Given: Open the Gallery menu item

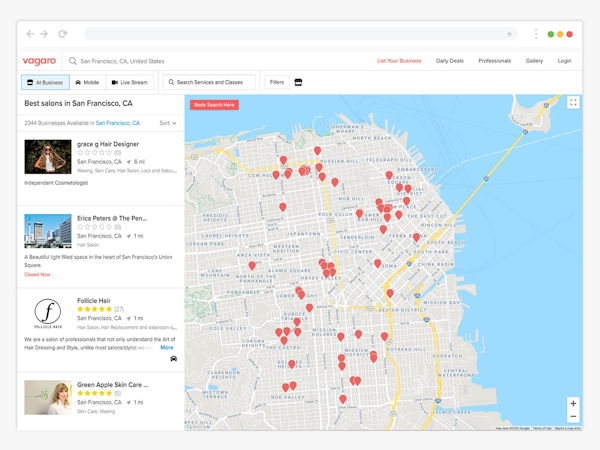Looking at the screenshot, I should click(534, 61).
